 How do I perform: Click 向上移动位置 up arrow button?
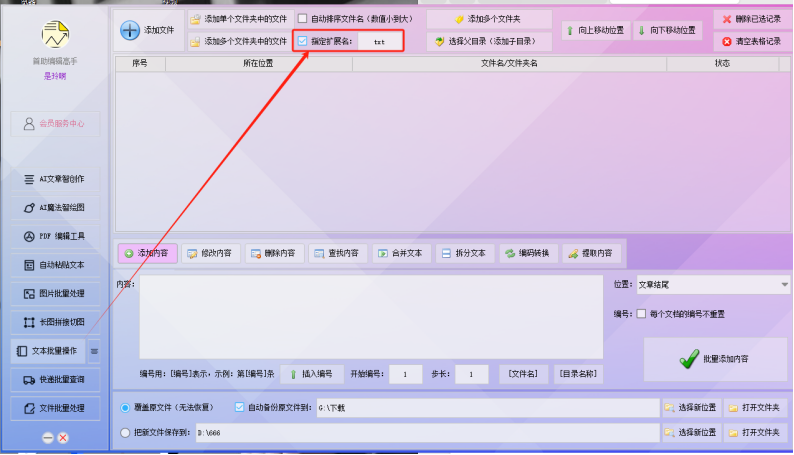coord(596,30)
